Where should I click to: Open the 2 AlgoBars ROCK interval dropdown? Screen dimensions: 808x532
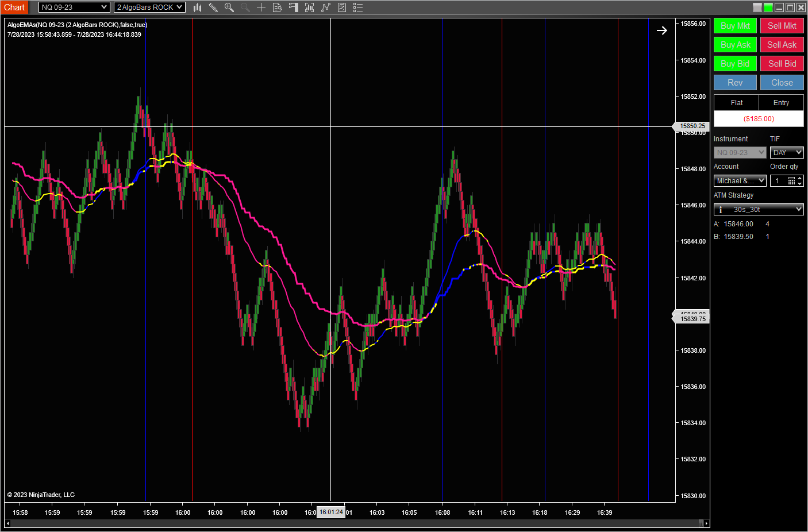pos(149,7)
